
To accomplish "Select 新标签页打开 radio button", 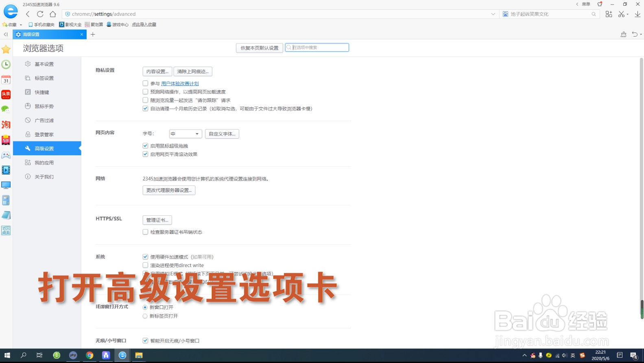I will (145, 316).
